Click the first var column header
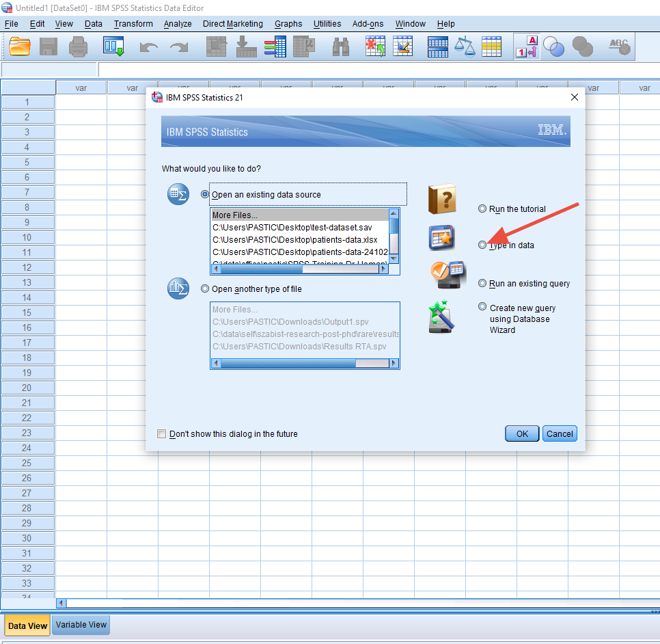 coord(81,88)
